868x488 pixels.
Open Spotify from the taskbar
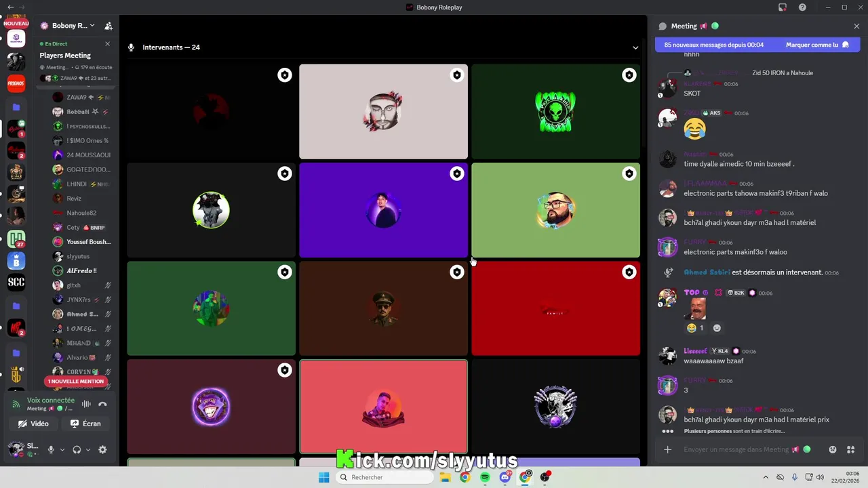click(x=485, y=477)
